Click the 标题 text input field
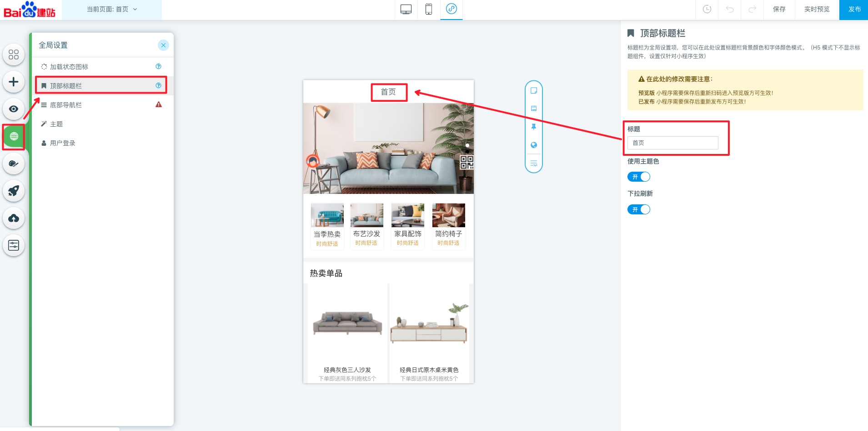This screenshot has height=431, width=868. (672, 143)
